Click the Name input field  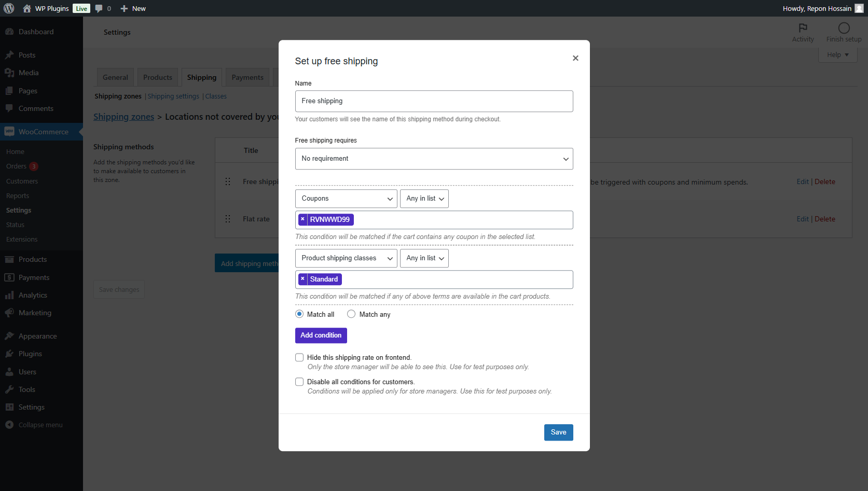tap(434, 101)
